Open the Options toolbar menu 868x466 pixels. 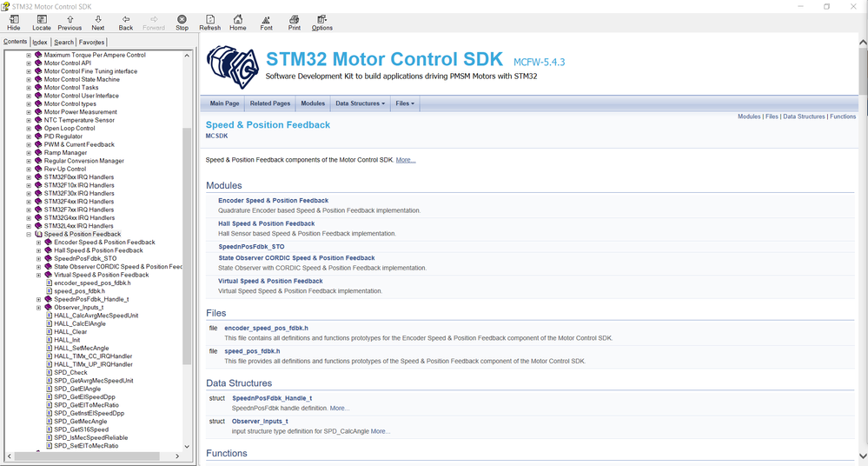pyautogui.click(x=321, y=23)
